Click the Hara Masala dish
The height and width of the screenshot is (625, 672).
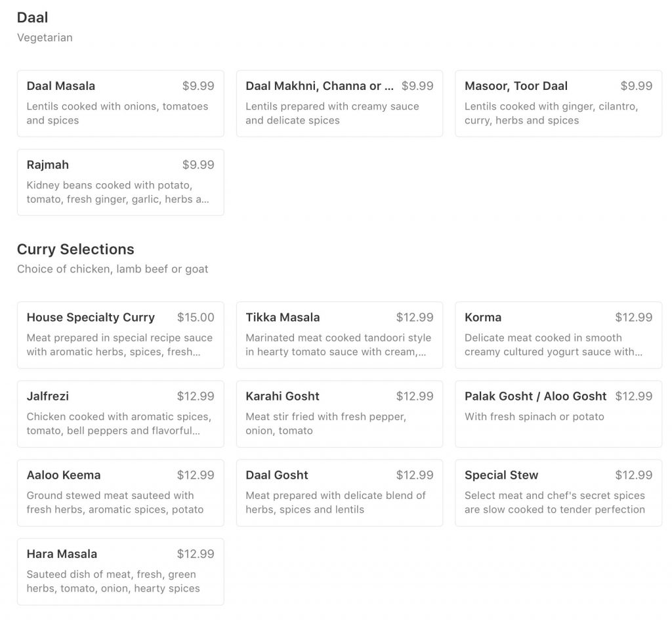point(120,571)
